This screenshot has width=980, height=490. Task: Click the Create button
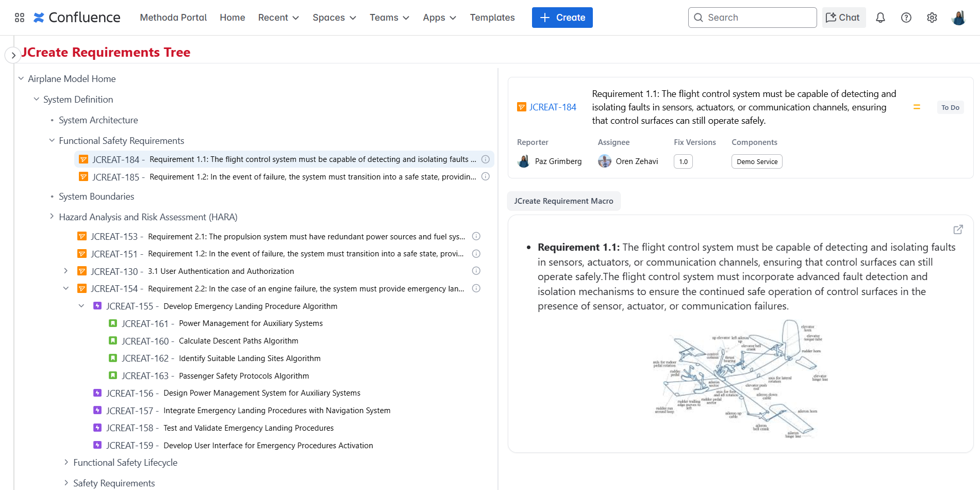coord(562,18)
